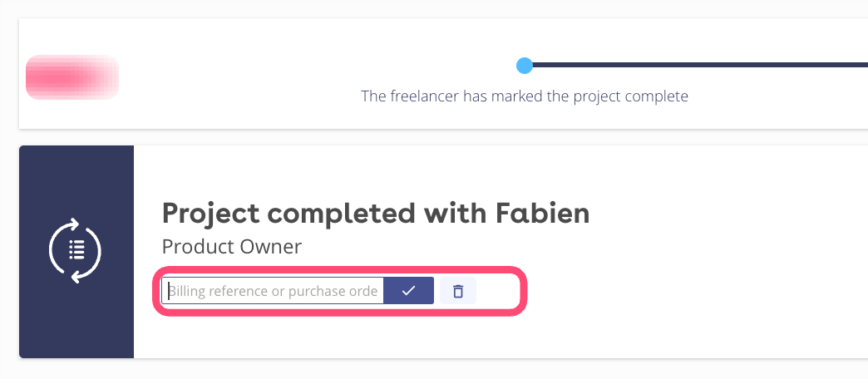This screenshot has width=868, height=379.
Task: Select the blurred pink badge at top left
Action: (x=72, y=77)
